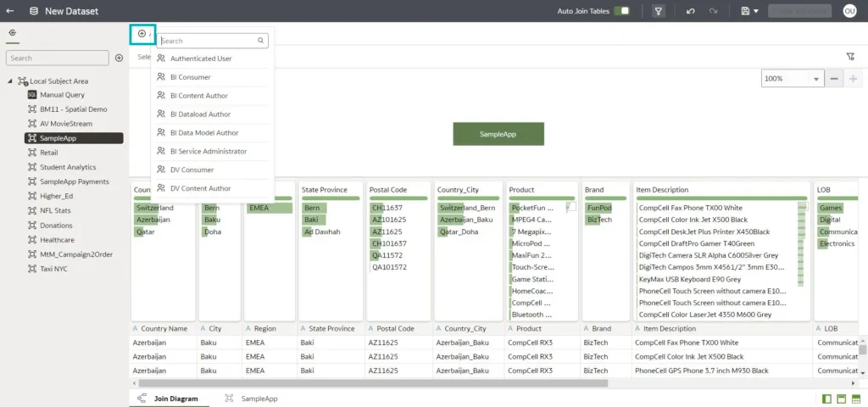Open the SampleApp tab at the bottom
This screenshot has width=868, height=407.
click(259, 399)
